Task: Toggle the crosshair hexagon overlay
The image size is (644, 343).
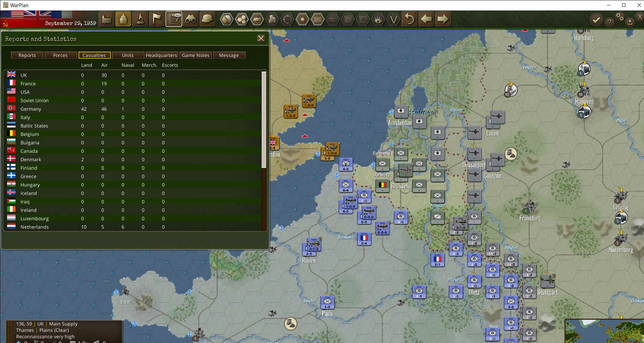Action: (287, 19)
